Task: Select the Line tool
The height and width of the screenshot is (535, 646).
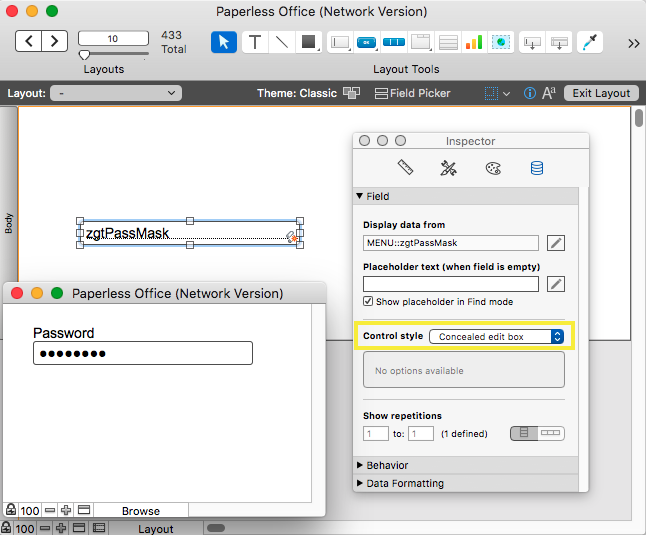Action: click(281, 42)
